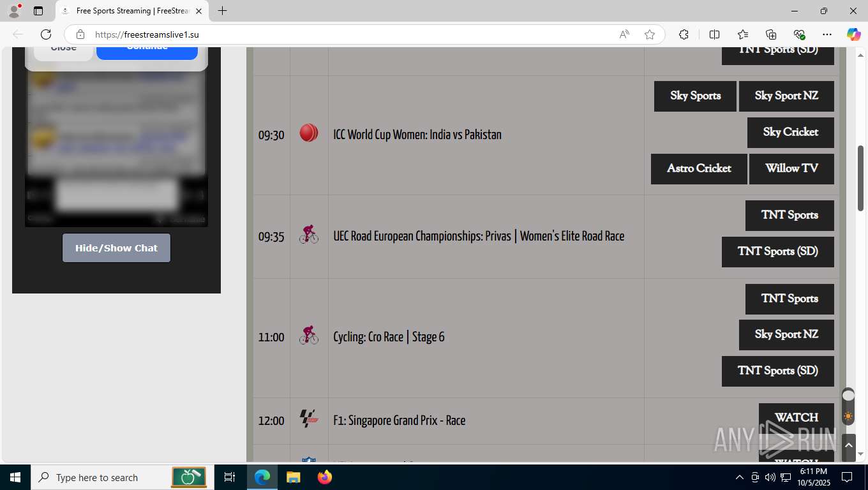868x490 pixels.
Task: Click WATCH for F1 Singapore Grand Prix
Action: 797,418
